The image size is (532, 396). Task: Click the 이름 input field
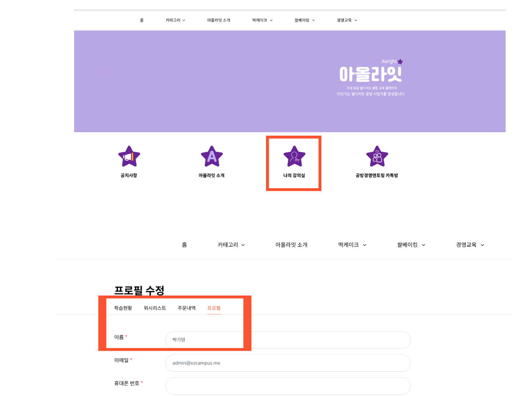click(288, 340)
